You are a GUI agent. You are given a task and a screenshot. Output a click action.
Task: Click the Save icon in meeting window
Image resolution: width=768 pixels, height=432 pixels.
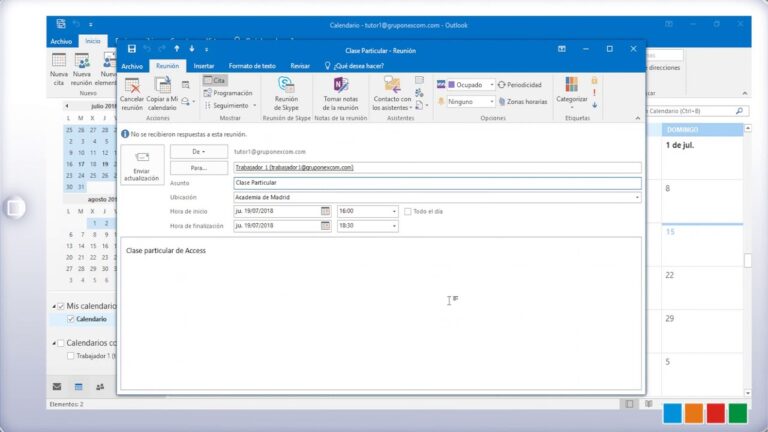pos(132,49)
